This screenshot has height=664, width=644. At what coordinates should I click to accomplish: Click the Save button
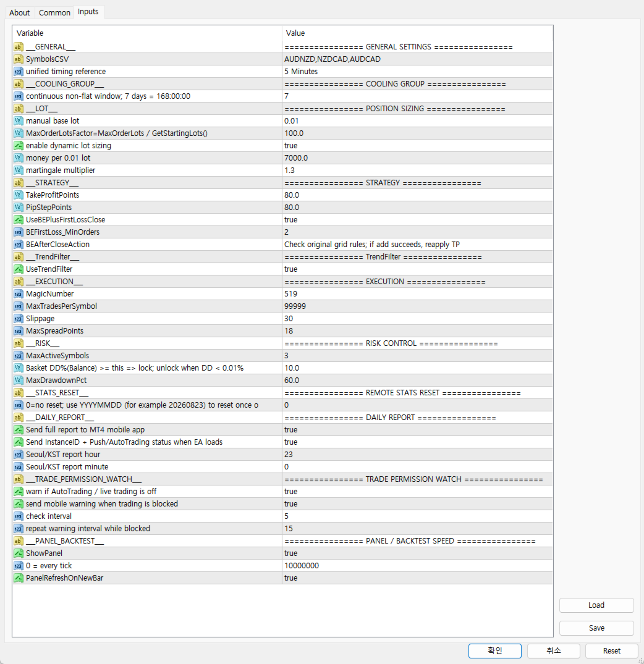point(596,628)
